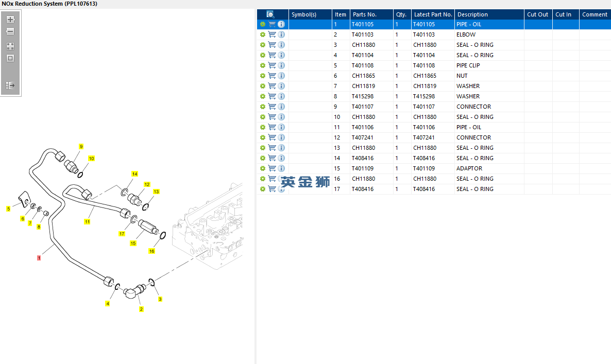
Task: Open info icon for PIPE CLIP row
Action: (x=281, y=65)
